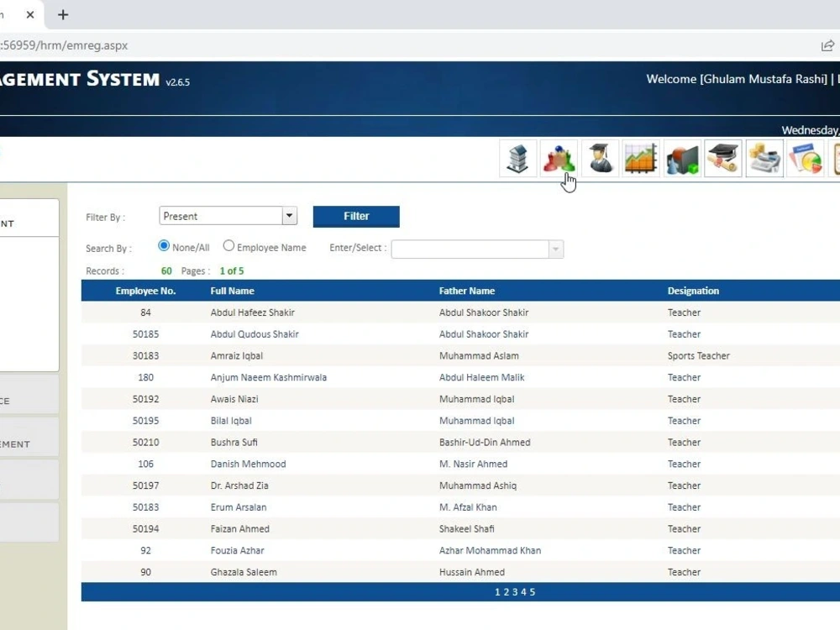Screen dimensions: 840x630
Task: Click the blue Filter button
Action: (x=356, y=217)
